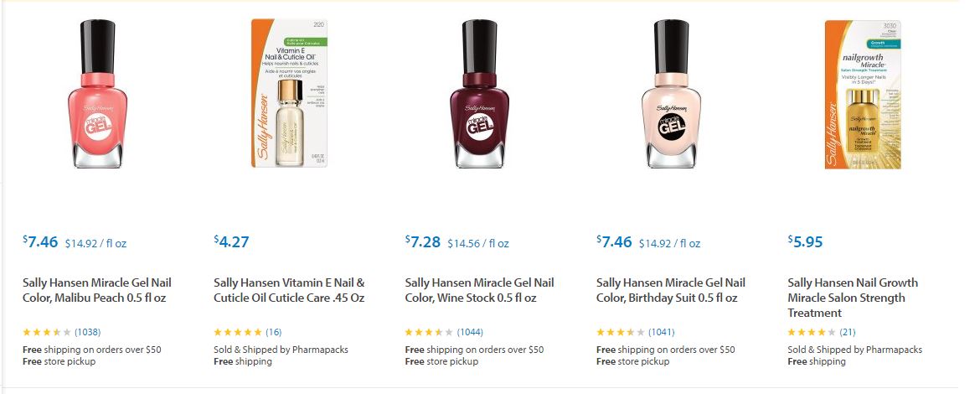Open Wine Stock nail polish bottle image
The image size is (980, 394).
coord(479,94)
